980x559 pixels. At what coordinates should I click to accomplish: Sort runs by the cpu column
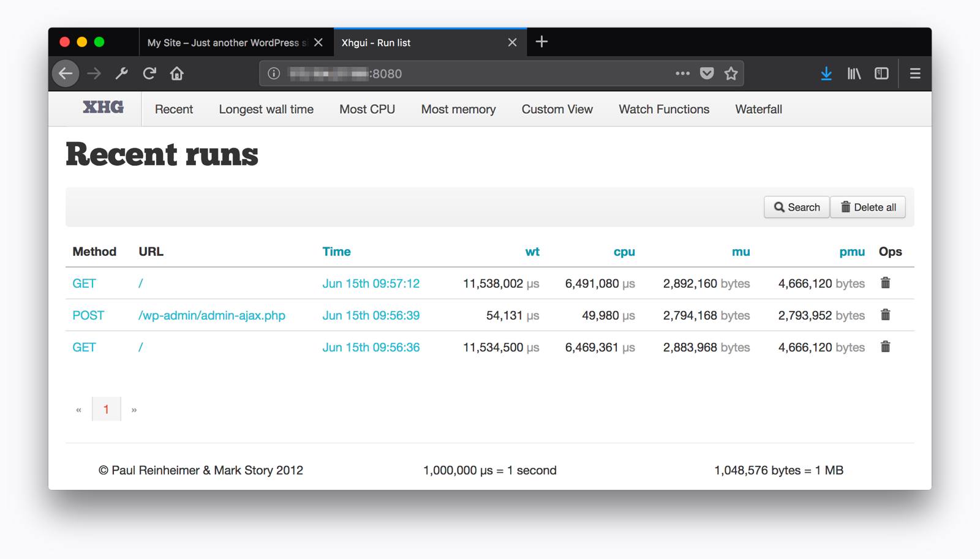click(624, 251)
